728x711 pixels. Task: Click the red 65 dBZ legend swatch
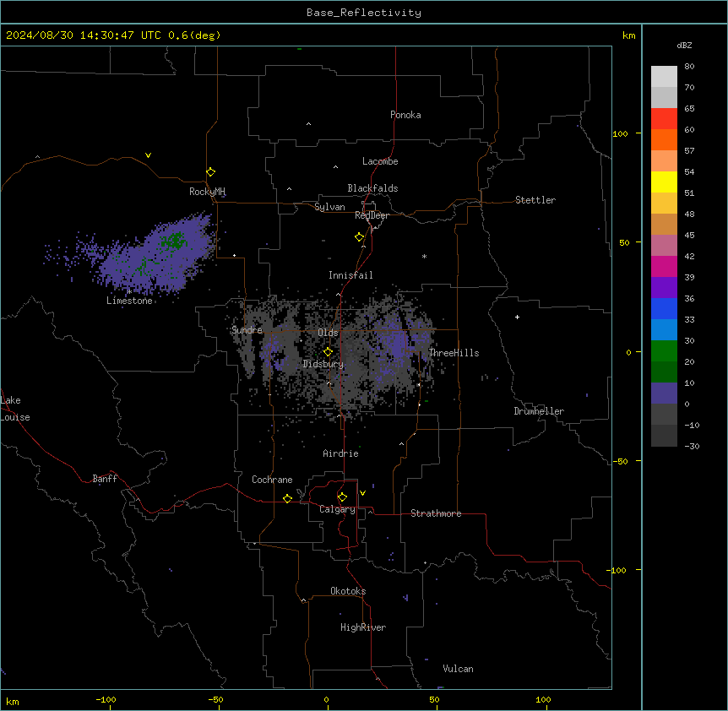(664, 119)
